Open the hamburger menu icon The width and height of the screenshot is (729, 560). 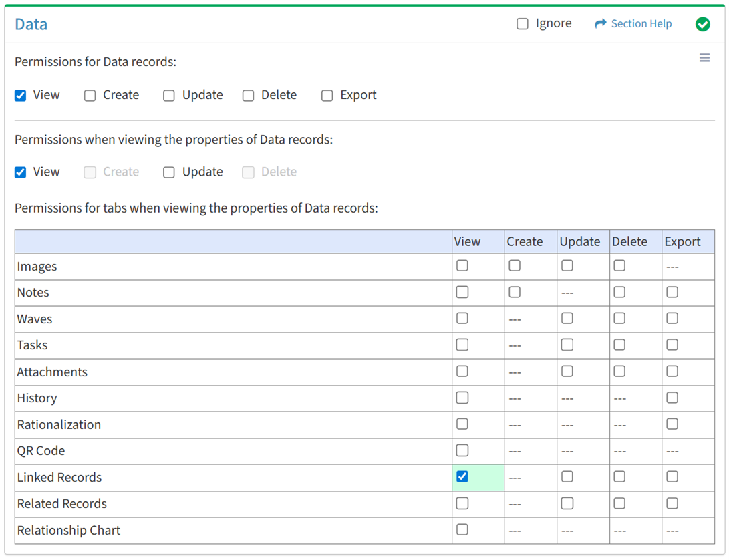704,58
